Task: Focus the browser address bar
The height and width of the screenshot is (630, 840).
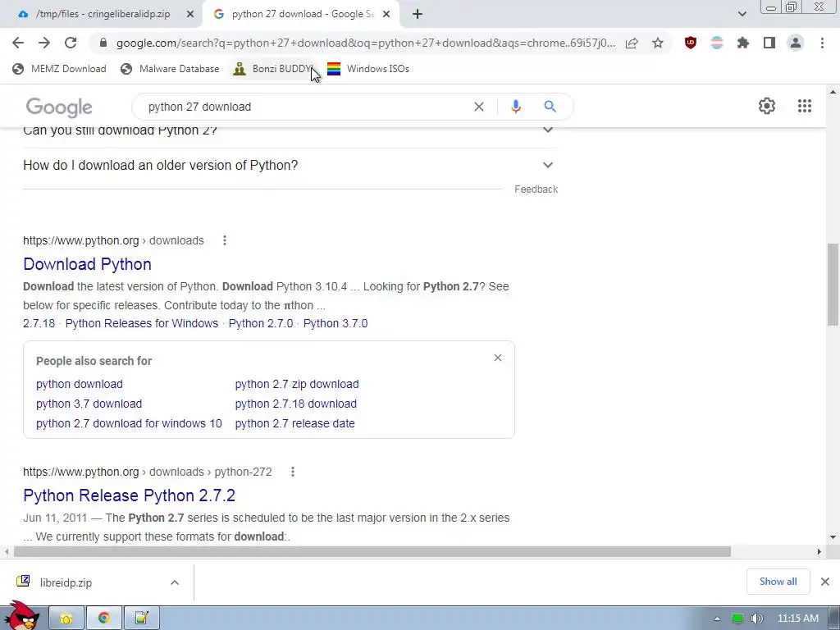Action: pos(365,43)
